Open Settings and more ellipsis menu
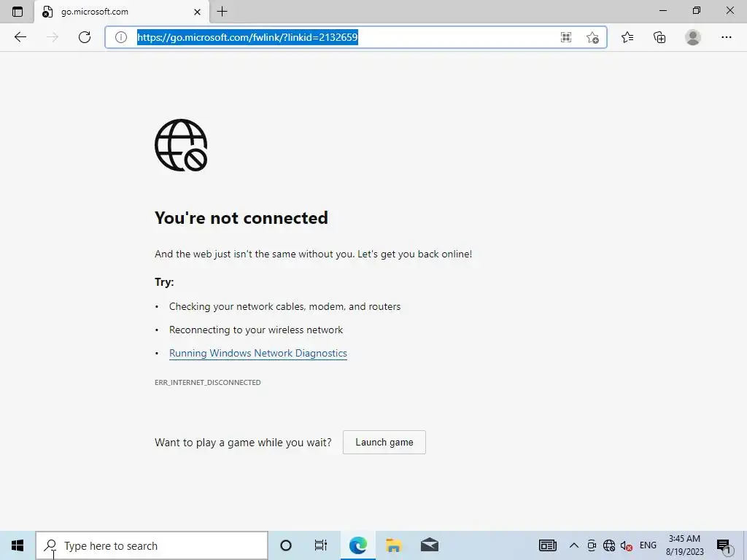This screenshot has height=560, width=747. (x=726, y=37)
